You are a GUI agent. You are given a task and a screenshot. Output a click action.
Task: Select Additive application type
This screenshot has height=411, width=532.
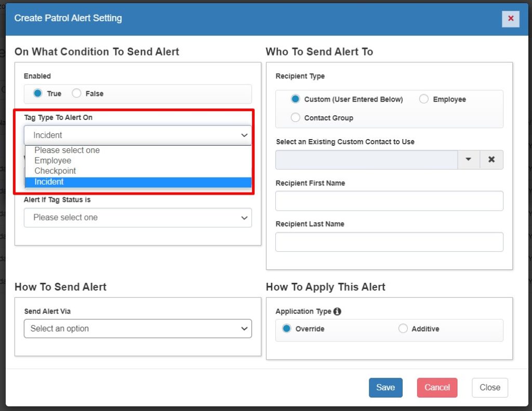403,328
